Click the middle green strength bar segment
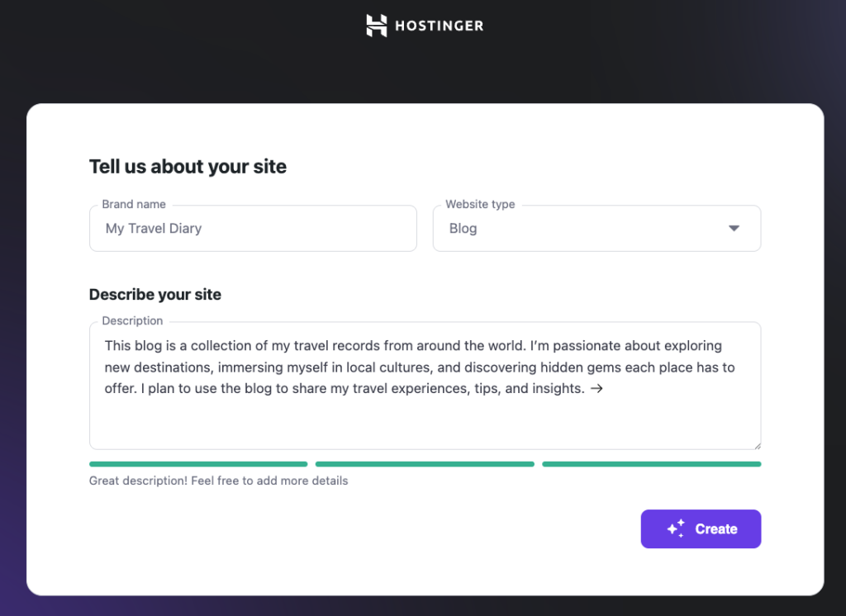This screenshot has height=616, width=846. coord(425,464)
